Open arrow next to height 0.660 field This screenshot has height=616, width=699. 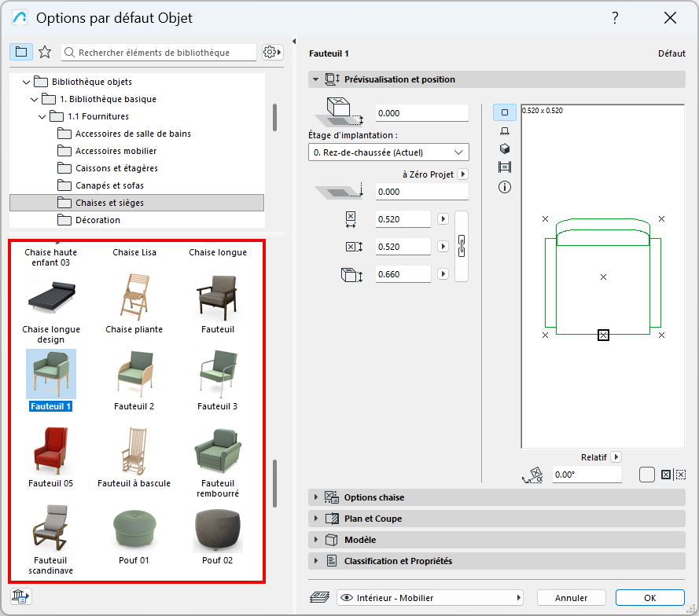(x=443, y=274)
